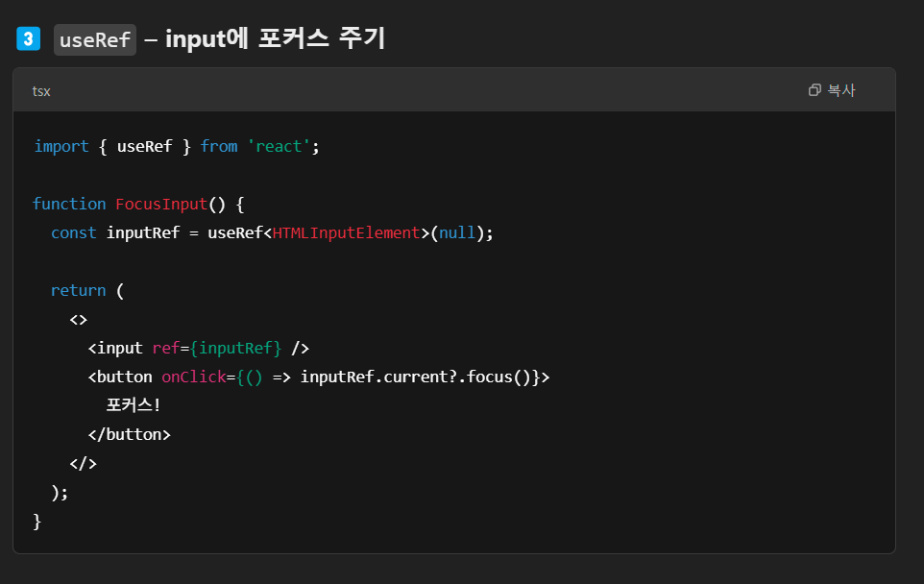Click 'inputRef.current?.focus()' expression
This screenshot has height=584, width=924.
(x=416, y=377)
